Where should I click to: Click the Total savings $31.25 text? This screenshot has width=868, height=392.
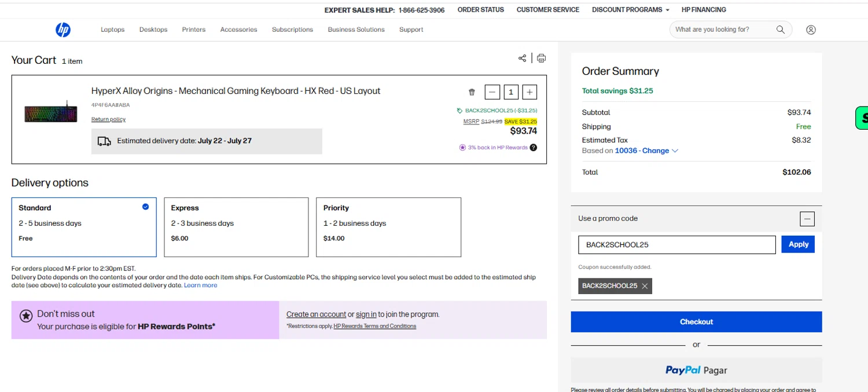pos(617,91)
